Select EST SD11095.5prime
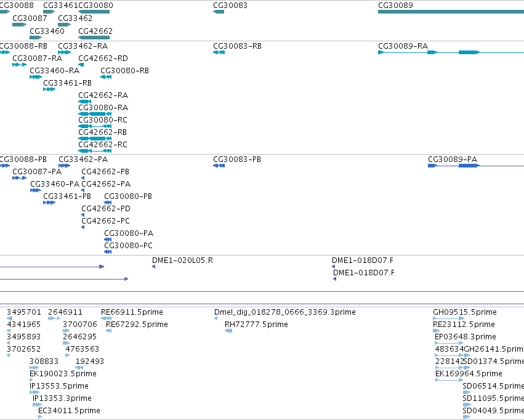The width and height of the screenshot is (524, 420). pyautogui.click(x=467, y=405)
